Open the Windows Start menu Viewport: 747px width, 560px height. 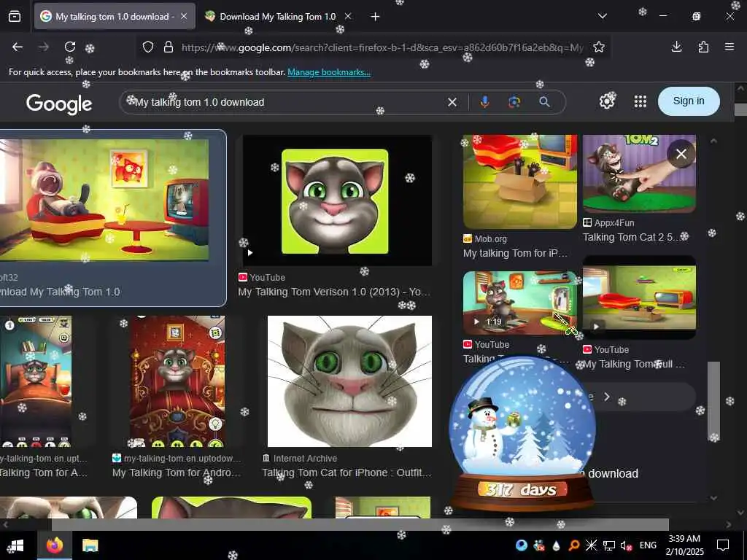15,545
